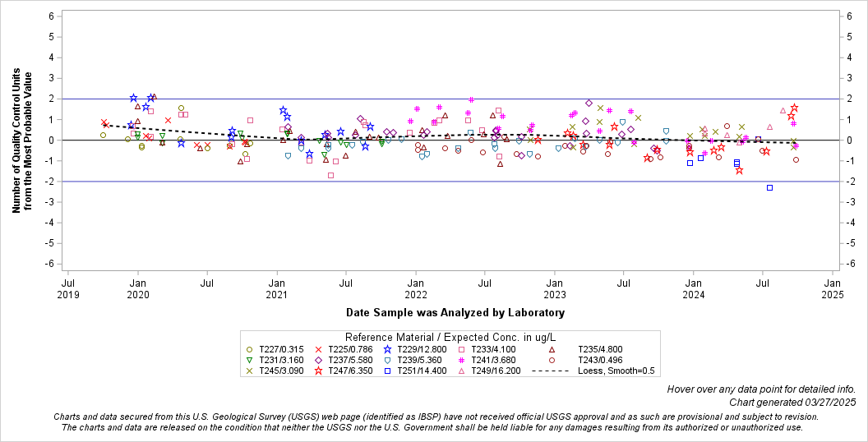Screen dimensions: 868x442
Task: Click the dashed Loess line sample in legend
Action: (x=550, y=371)
